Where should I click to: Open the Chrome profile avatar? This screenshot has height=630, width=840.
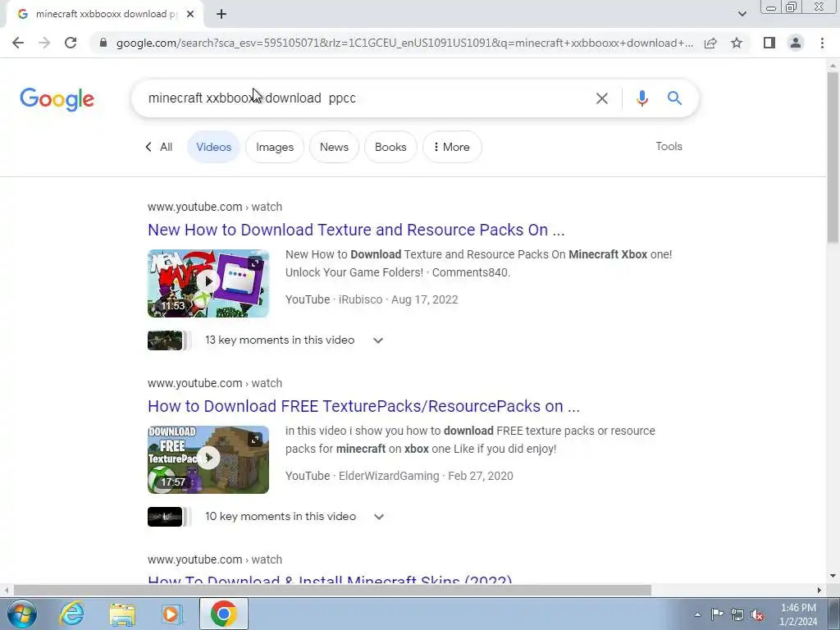[796, 43]
